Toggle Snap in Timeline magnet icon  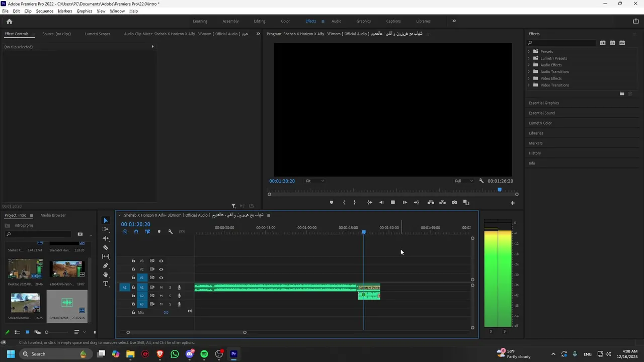(x=136, y=232)
